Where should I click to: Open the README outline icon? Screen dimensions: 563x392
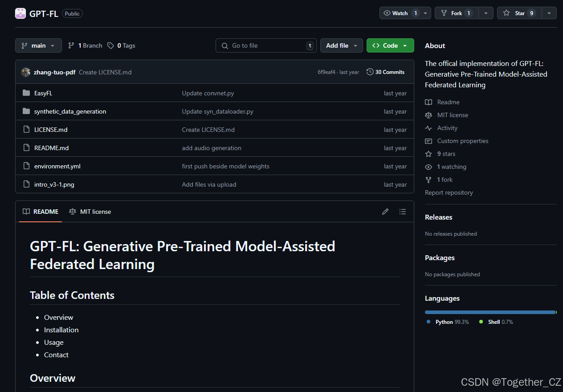point(402,211)
